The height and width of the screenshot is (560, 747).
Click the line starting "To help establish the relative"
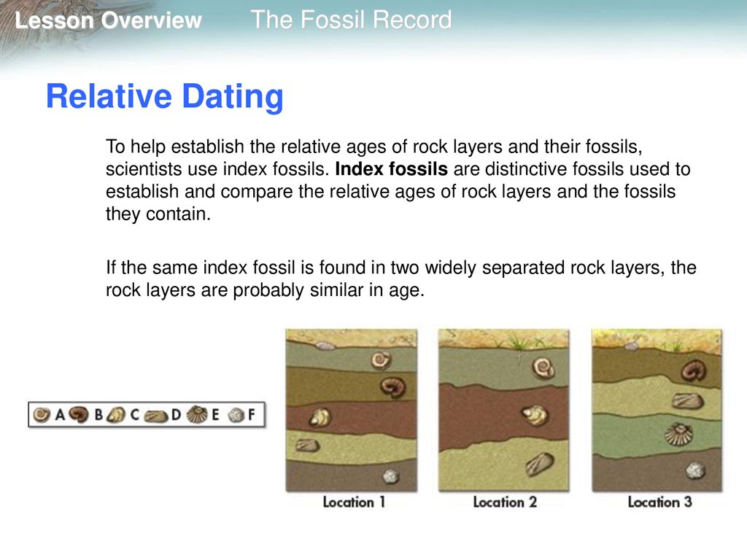[x=374, y=147]
